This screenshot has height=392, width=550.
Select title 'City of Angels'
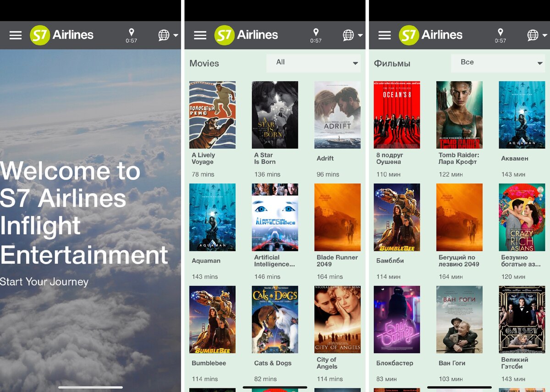pos(327,363)
